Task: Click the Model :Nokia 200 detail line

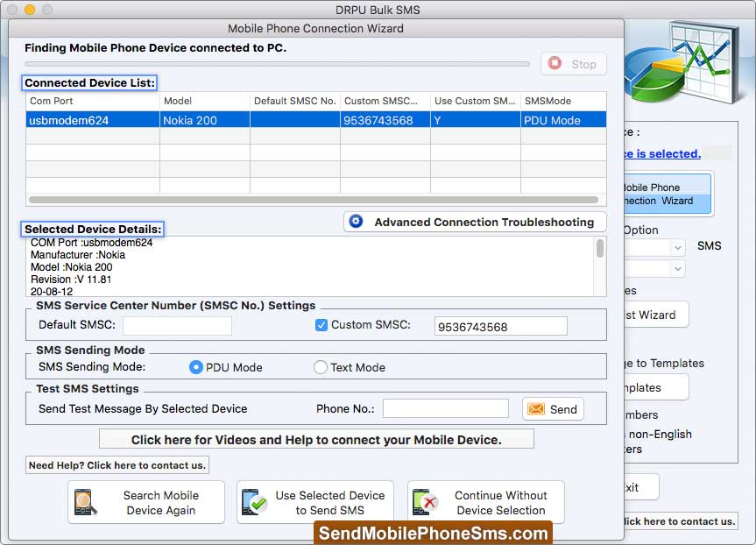Action: (71, 267)
